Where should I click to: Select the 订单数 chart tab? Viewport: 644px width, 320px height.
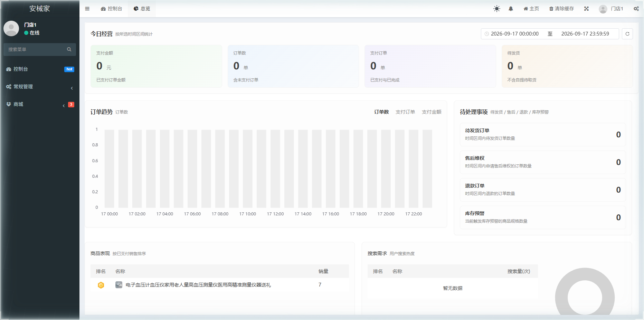coord(381,112)
